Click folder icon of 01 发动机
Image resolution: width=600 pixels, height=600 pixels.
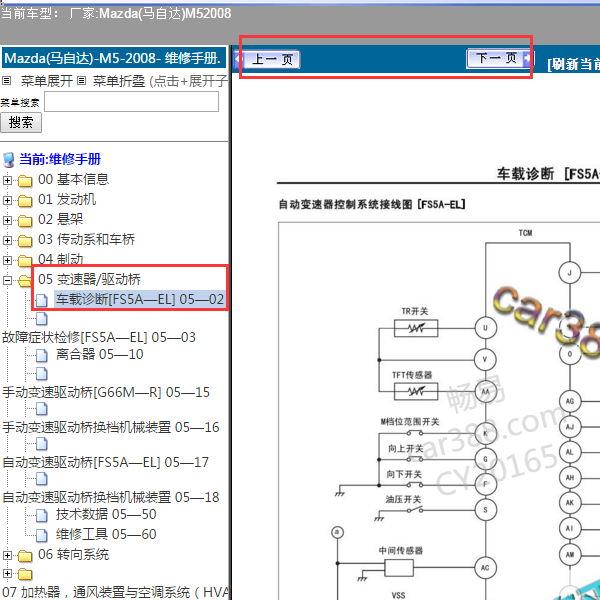pyautogui.click(x=25, y=200)
